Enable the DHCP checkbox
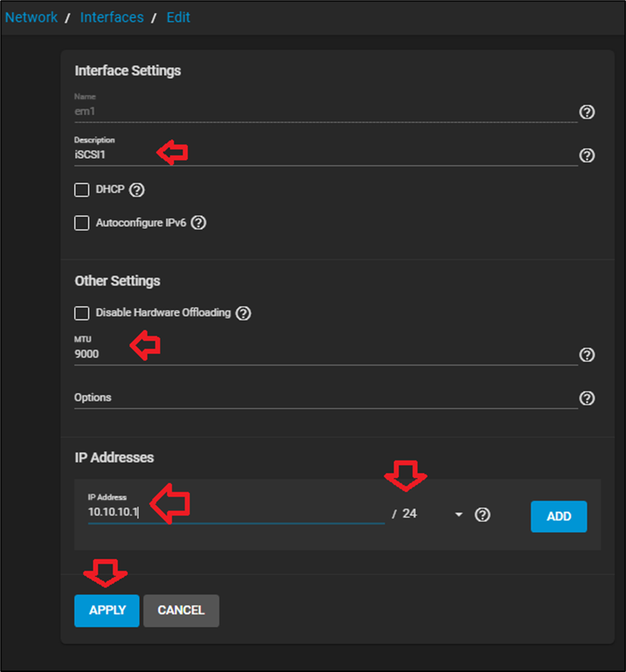This screenshot has width=626, height=672. [82, 190]
